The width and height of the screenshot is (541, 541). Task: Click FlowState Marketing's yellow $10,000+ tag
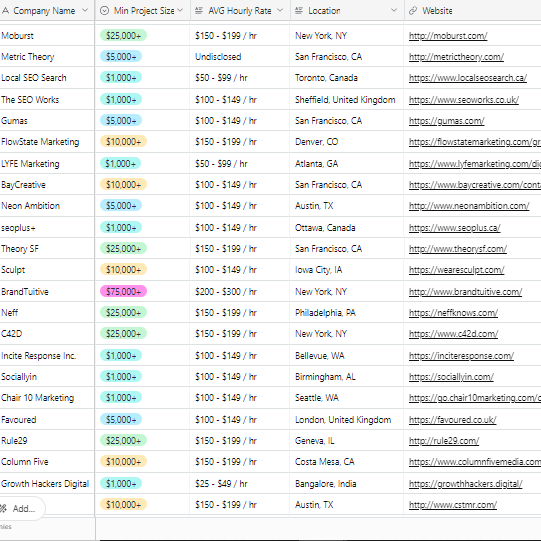(124, 141)
